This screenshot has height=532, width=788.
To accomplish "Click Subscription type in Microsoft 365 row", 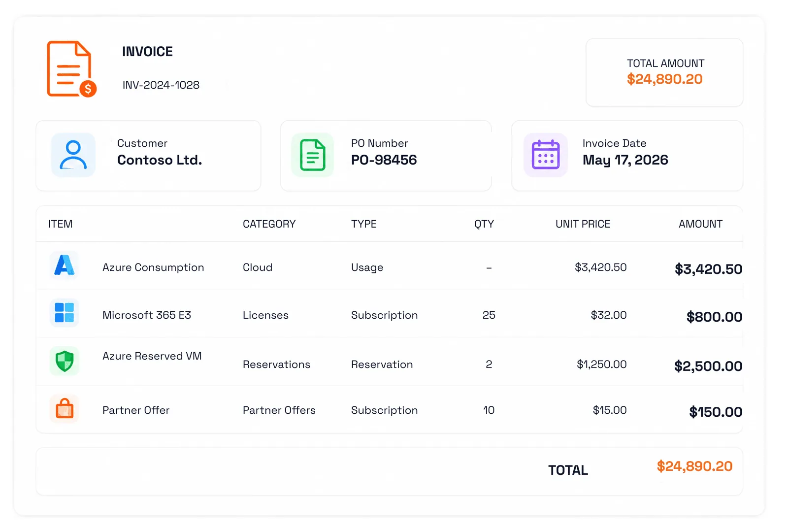I will [384, 315].
